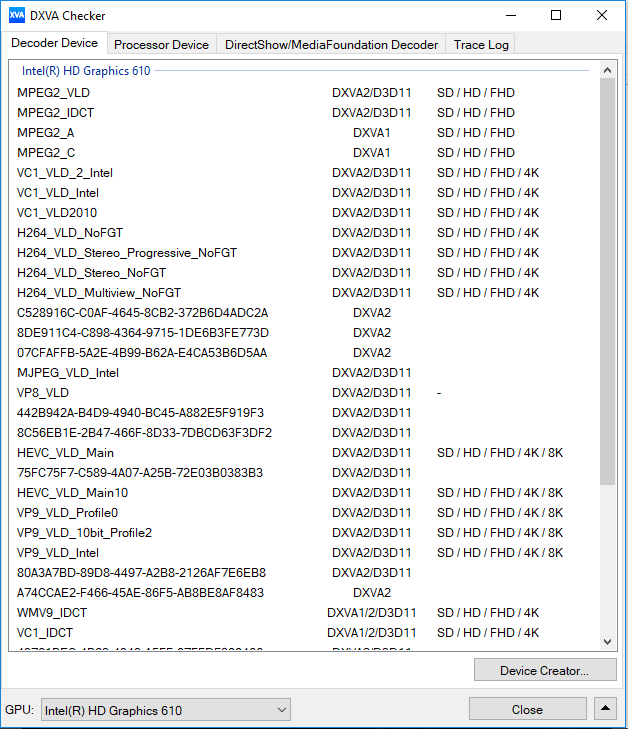Viewport: 628px width, 729px height.
Task: Select the VP8_VLD decoder row
Action: (303, 393)
